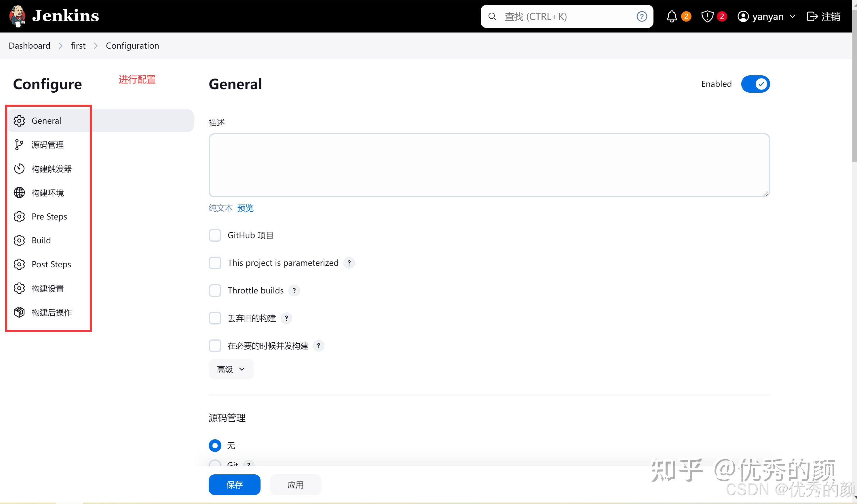Open the breadcrumb chevron after Dashboard
Image resolution: width=857 pixels, height=504 pixels.
[60, 45]
